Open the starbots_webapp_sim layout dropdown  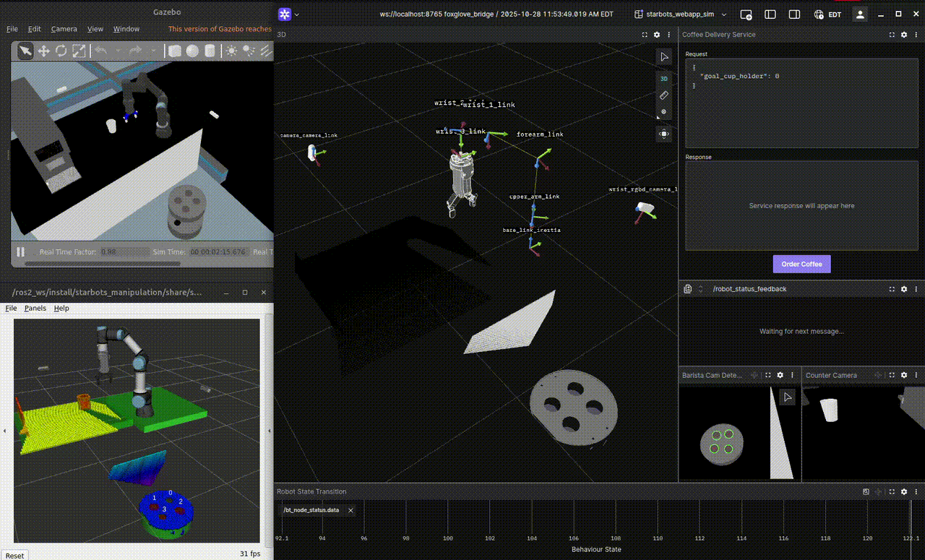pyautogui.click(x=680, y=14)
